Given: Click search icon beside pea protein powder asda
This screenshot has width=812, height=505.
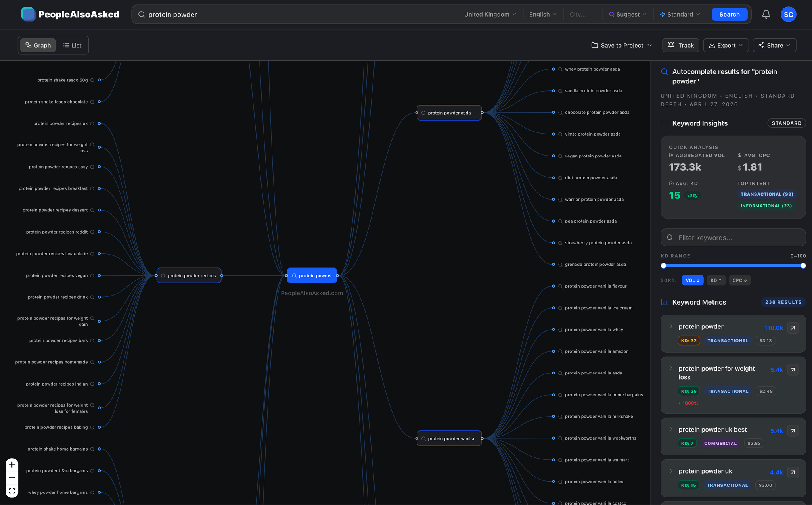Looking at the screenshot, I should (560, 221).
